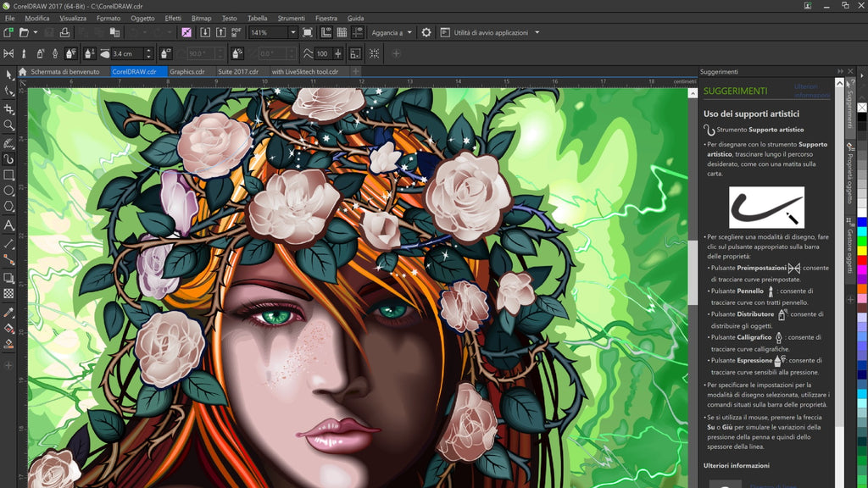Viewport: 868px width, 488px height.
Task: Select the Parallel Dimension tool
Action: [x=8, y=243]
